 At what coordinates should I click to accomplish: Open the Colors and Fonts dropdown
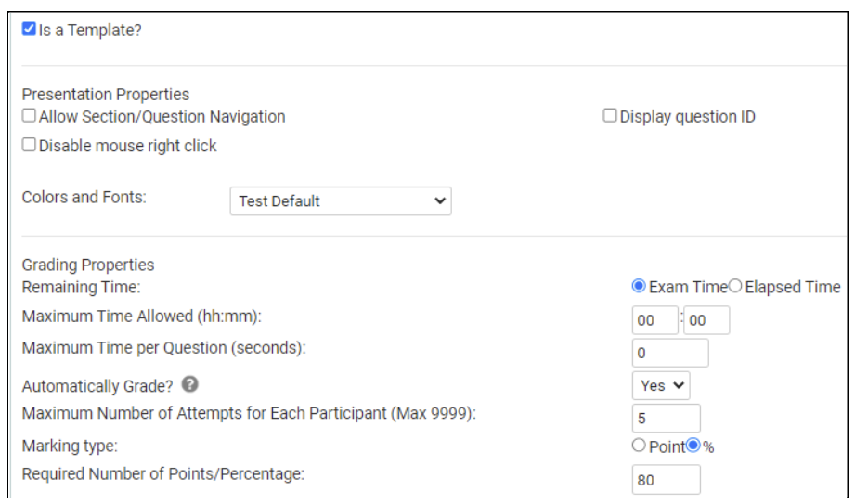tap(341, 201)
